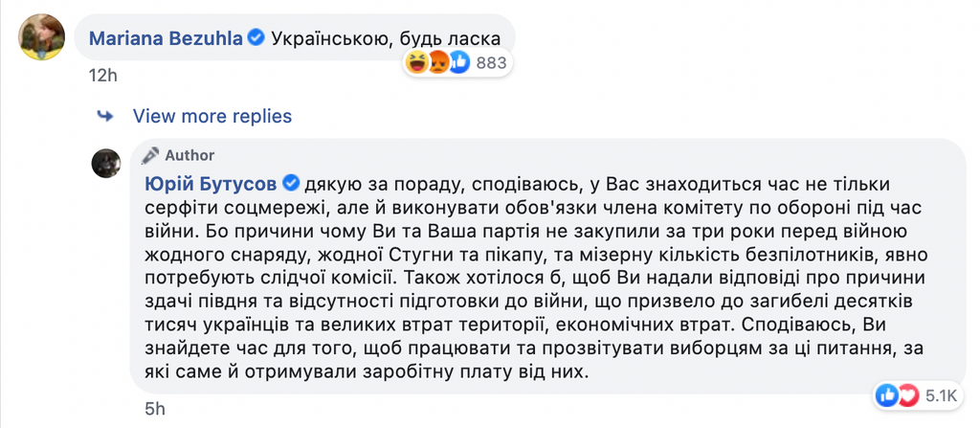Click the angry reaction emoji
The width and height of the screenshot is (980, 428).
tap(437, 63)
